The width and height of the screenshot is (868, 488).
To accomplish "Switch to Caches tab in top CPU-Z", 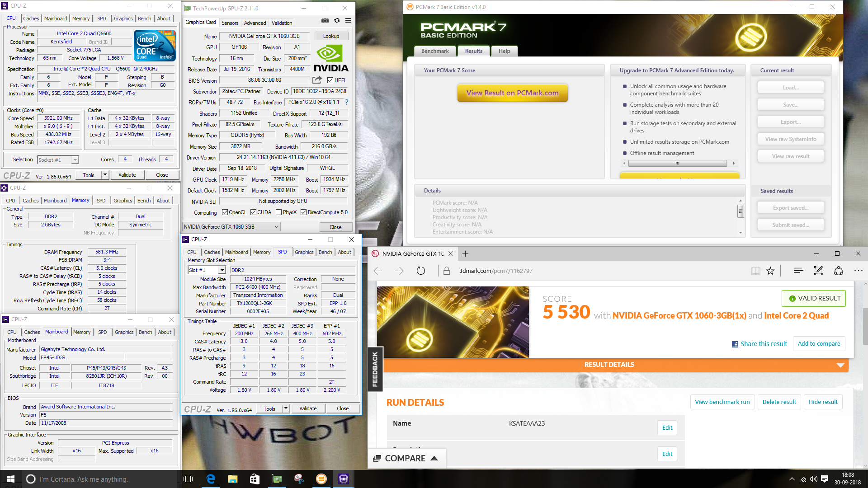I will pos(31,19).
